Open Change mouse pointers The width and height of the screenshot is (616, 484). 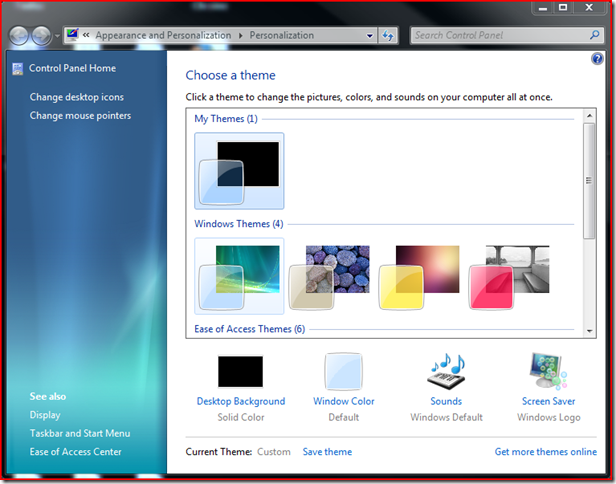[80, 116]
